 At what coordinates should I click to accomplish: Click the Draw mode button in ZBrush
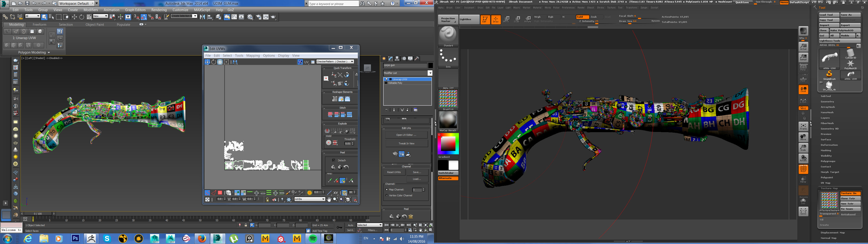(x=496, y=20)
